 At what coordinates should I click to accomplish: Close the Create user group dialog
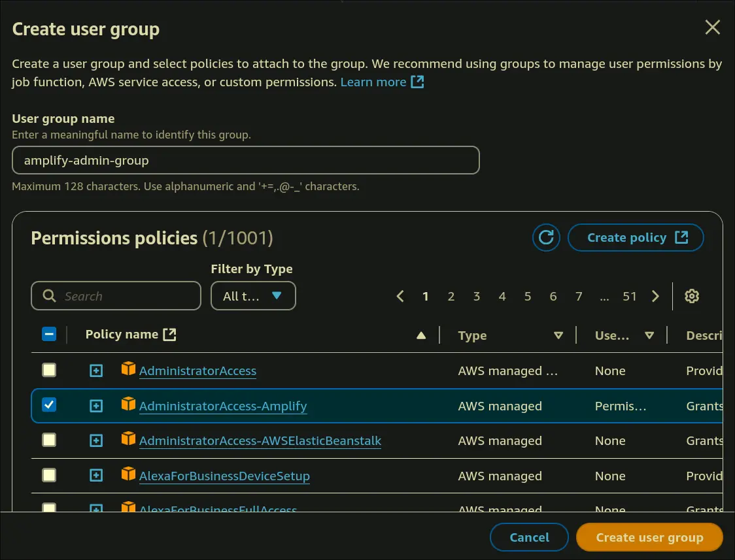pos(712,27)
